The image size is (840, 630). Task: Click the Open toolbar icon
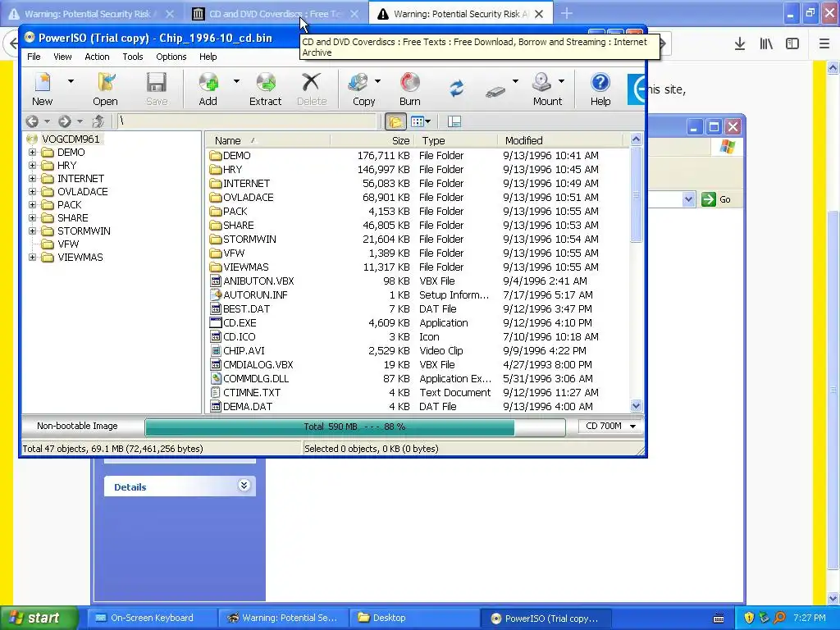pyautogui.click(x=106, y=83)
